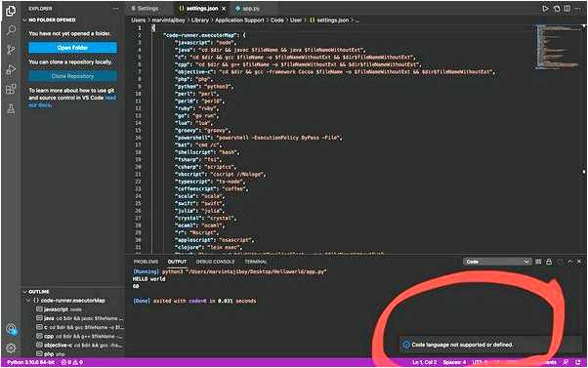588x368 pixels.
Task: Collapse code-runner.executorMap in the outline
Action: [x=28, y=301]
